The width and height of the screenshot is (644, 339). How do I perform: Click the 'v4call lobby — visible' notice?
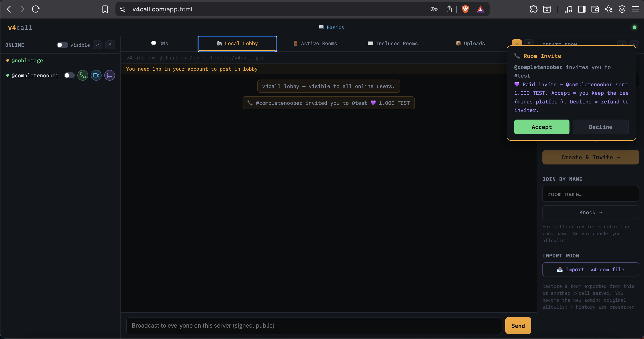pos(328,86)
